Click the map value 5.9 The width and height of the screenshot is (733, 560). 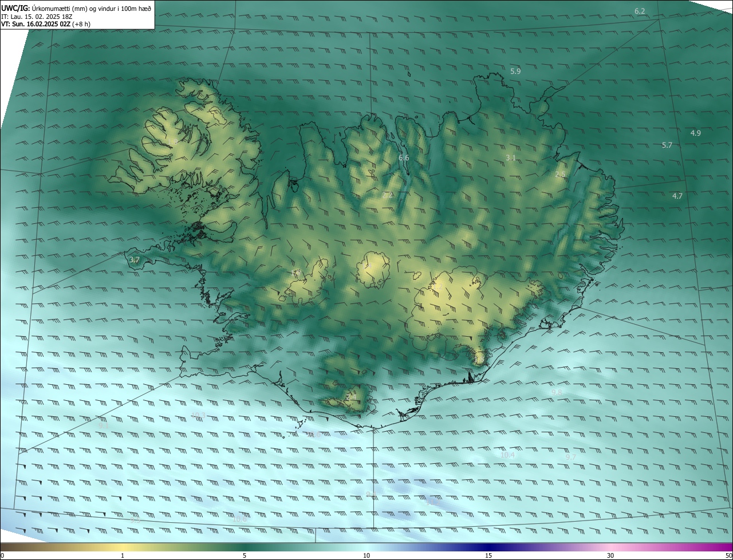pos(515,71)
